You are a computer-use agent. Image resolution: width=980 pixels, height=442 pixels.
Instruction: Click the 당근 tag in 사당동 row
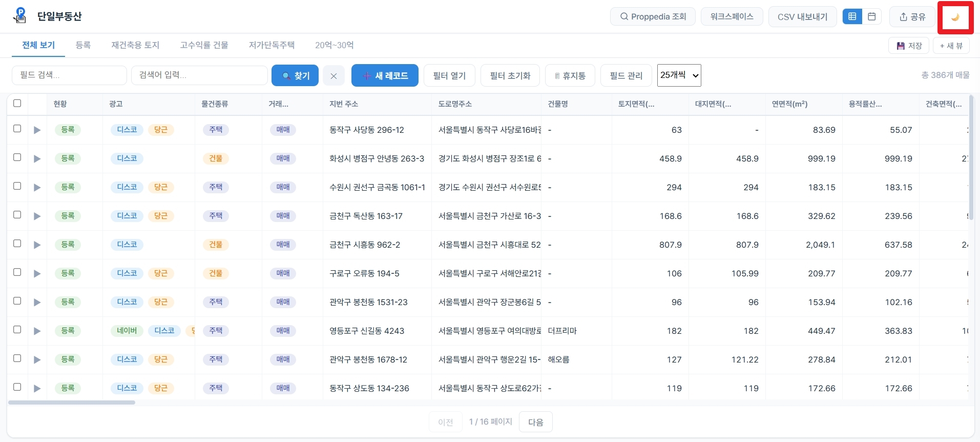(161, 130)
